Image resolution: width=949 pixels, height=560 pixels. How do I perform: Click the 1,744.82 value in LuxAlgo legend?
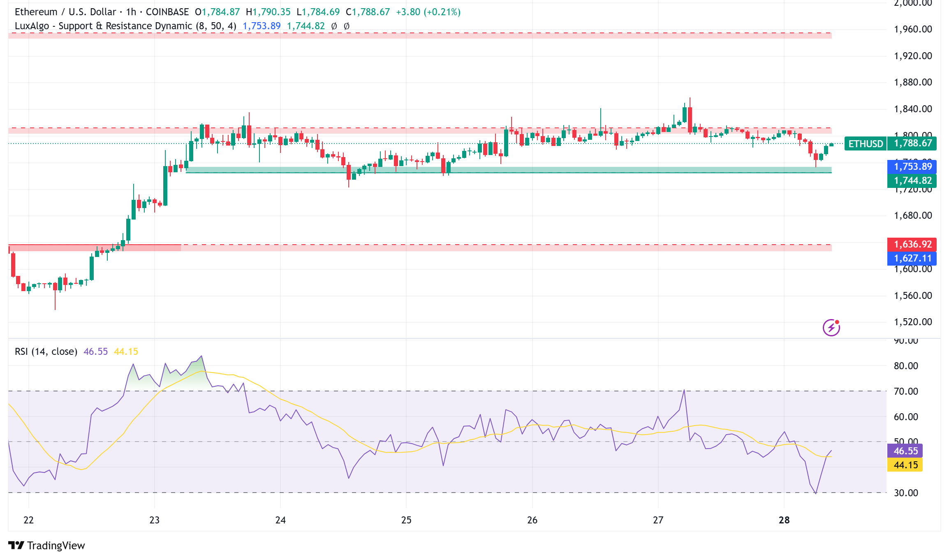coord(306,26)
